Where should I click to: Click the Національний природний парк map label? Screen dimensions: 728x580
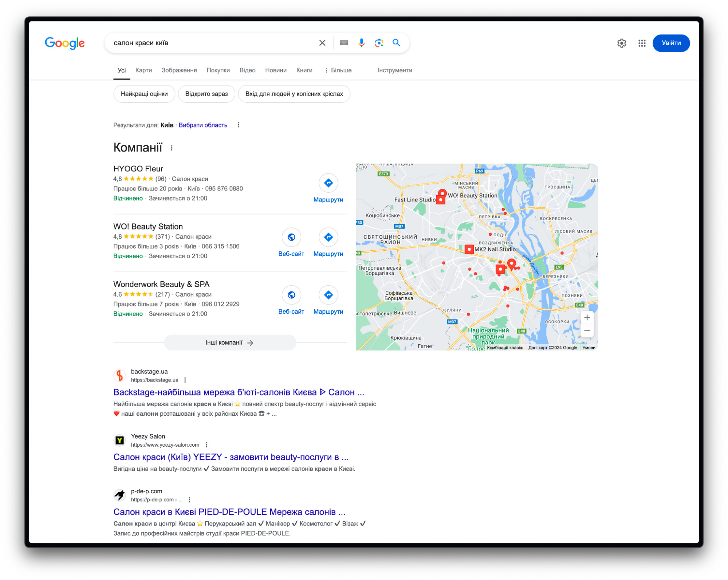tap(488, 336)
